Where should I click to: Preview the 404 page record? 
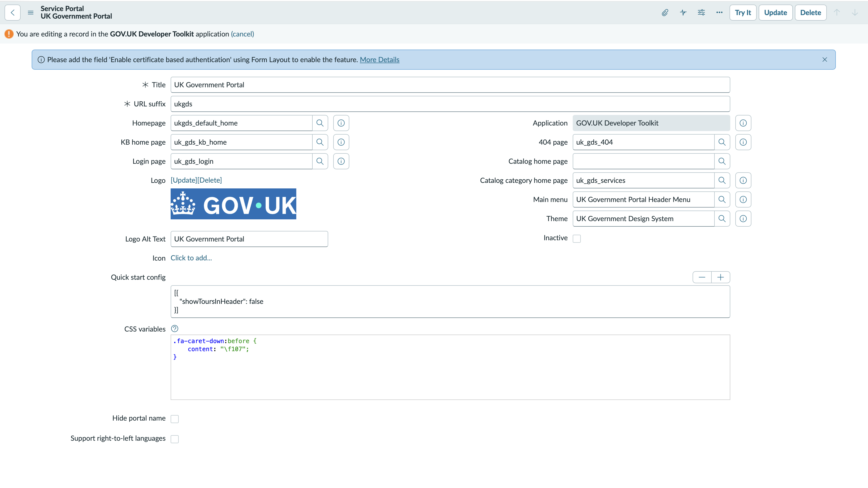(743, 142)
